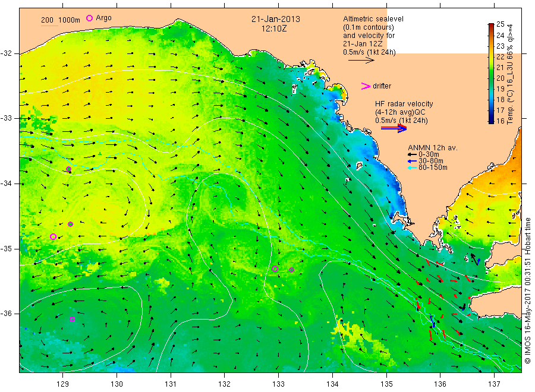This screenshot has width=535, height=392.
Task: Click the '30-80m' depth label
Action: pos(431,161)
